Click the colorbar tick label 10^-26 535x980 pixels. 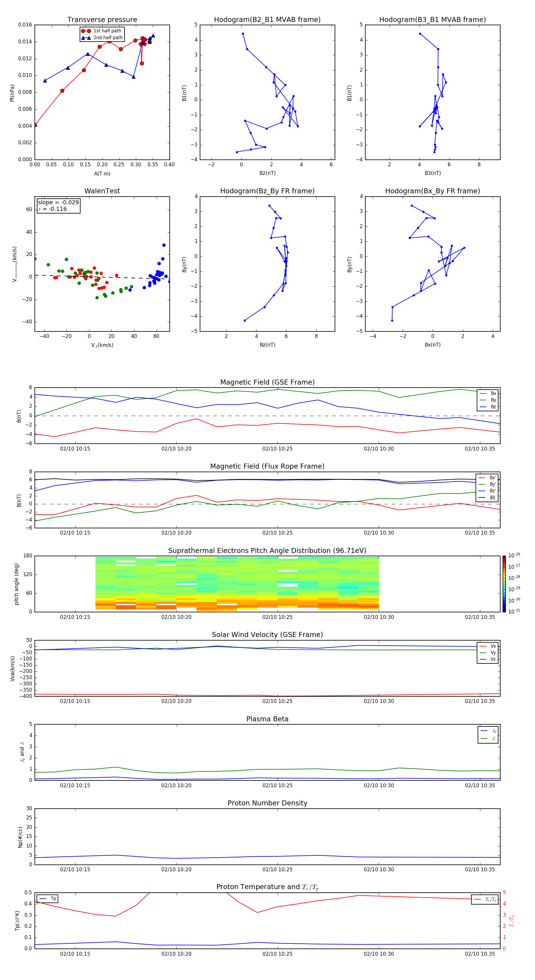click(514, 555)
